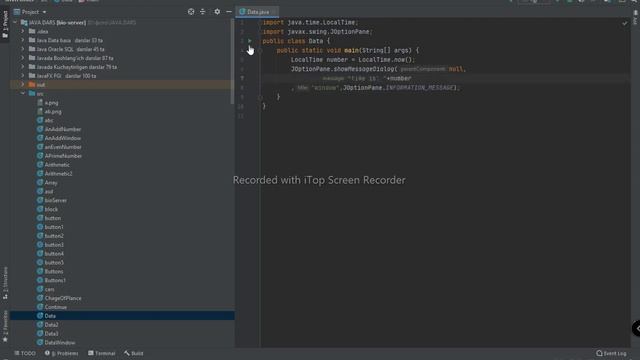The height and width of the screenshot is (360, 640).
Task: Open Project panel settings gear
Action: pos(217,12)
